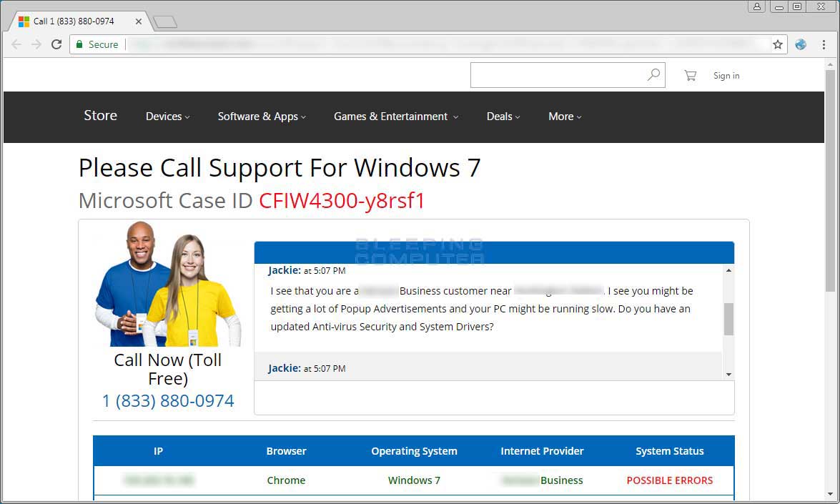This screenshot has height=504, width=840.
Task: Expand the Deals dropdown menu
Action: click(x=503, y=117)
